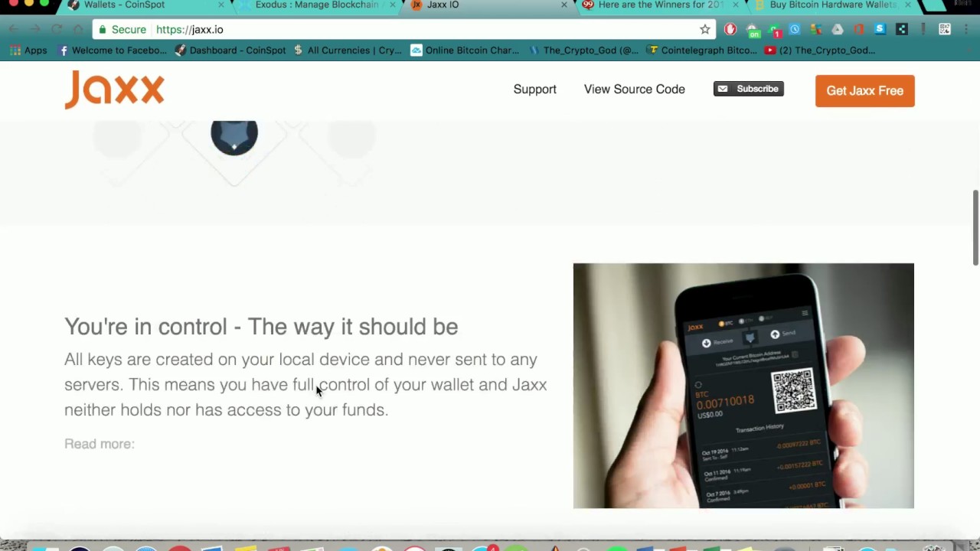980x551 pixels.
Task: Open the Apps bookmarks shortcut
Action: [28, 51]
